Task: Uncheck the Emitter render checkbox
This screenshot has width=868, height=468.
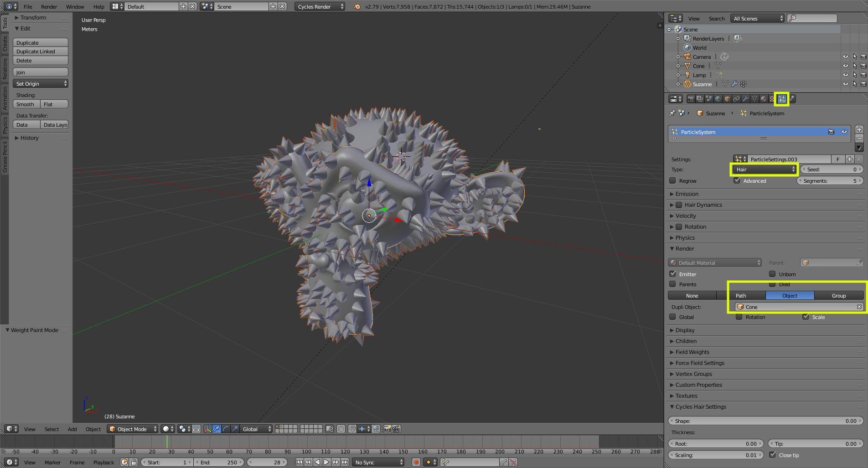Action: pyautogui.click(x=672, y=274)
